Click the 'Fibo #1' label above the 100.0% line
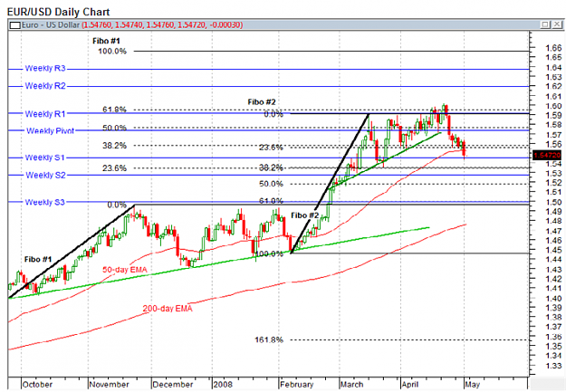The height and width of the screenshot is (392, 566). [x=106, y=41]
